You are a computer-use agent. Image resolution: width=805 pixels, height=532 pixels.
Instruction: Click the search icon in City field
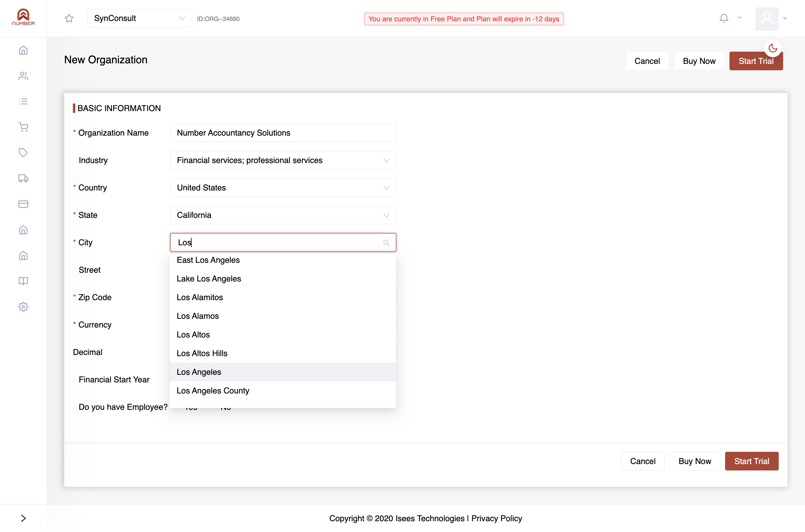click(386, 243)
